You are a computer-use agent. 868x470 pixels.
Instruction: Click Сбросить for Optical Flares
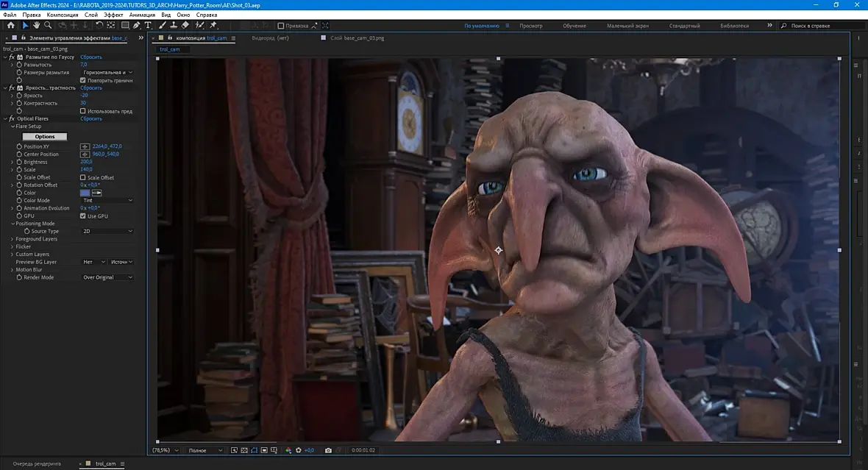[91, 118]
